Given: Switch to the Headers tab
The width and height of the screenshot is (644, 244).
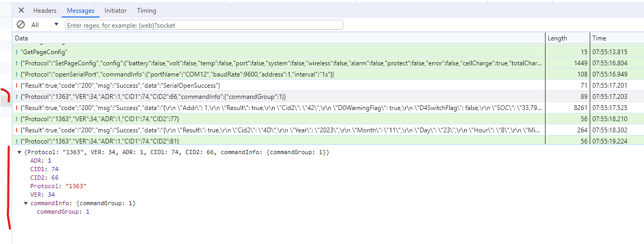Looking at the screenshot, I should [45, 11].
